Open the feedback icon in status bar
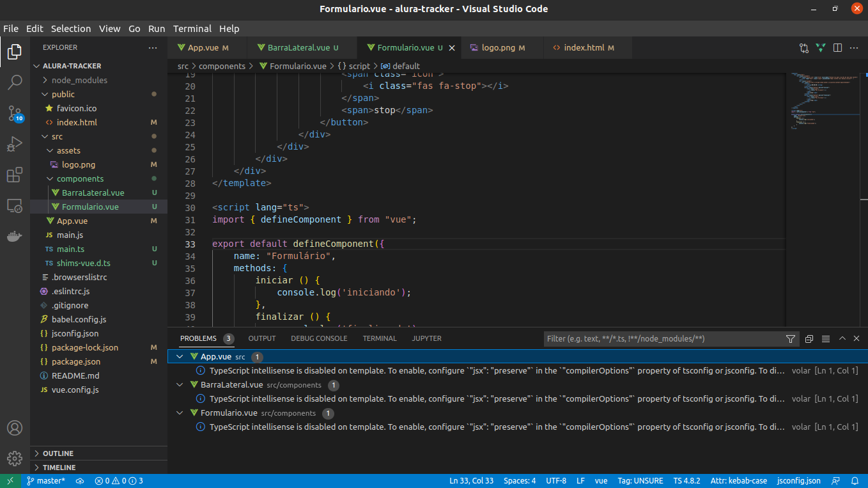The width and height of the screenshot is (868, 488). pyautogui.click(x=835, y=481)
